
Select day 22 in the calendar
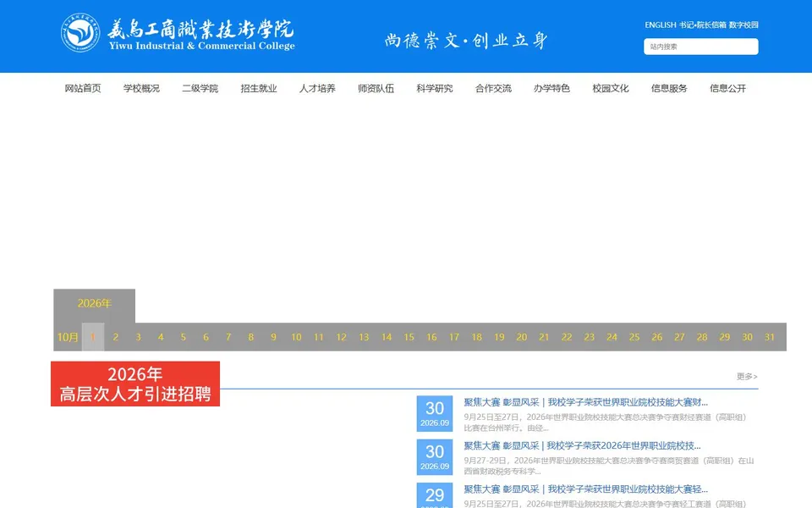(x=567, y=337)
